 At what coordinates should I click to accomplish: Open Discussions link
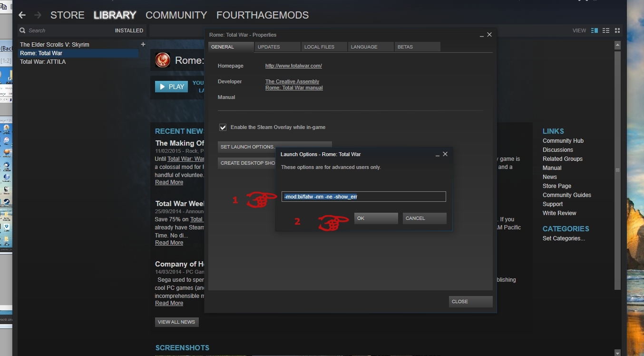(558, 150)
